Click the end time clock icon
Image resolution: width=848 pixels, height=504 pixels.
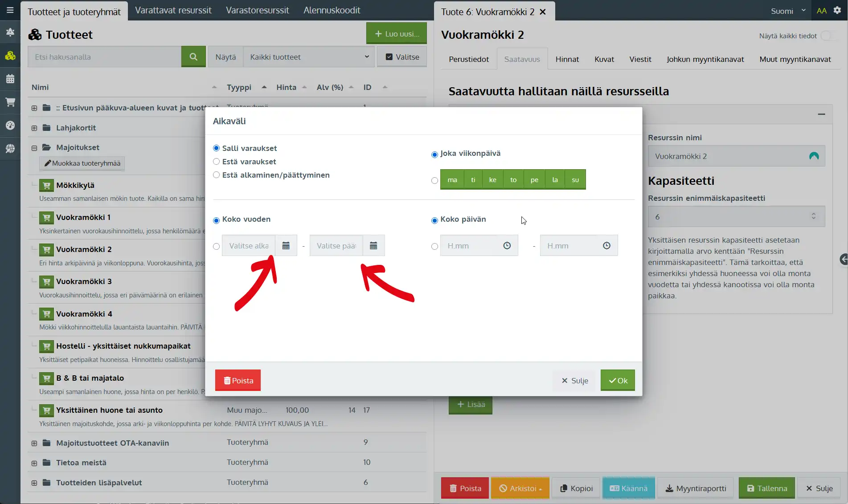click(606, 246)
